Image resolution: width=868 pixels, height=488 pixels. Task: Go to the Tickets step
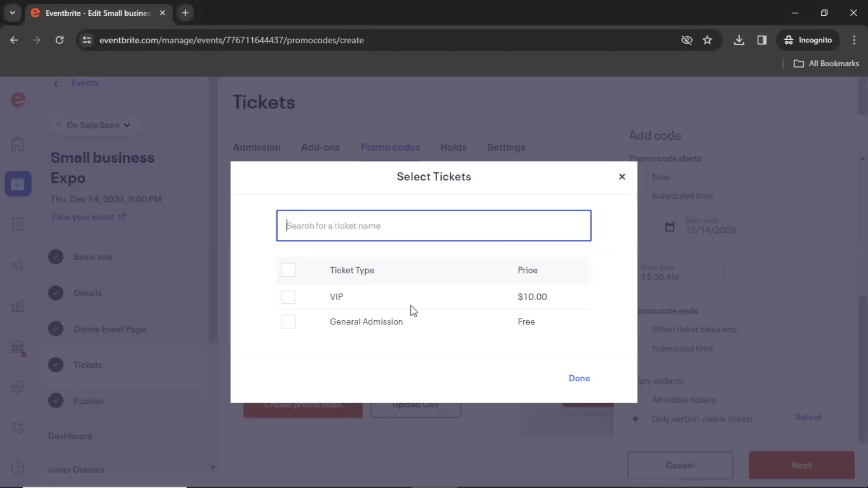coord(87,365)
